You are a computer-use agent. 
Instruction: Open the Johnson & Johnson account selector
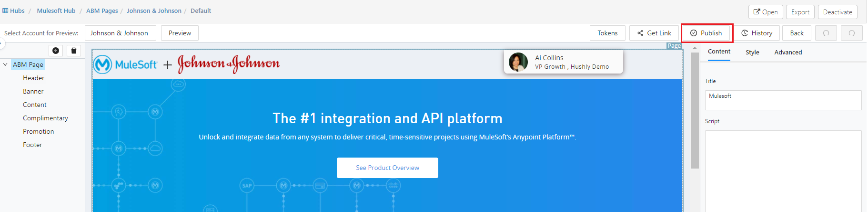pyautogui.click(x=121, y=33)
